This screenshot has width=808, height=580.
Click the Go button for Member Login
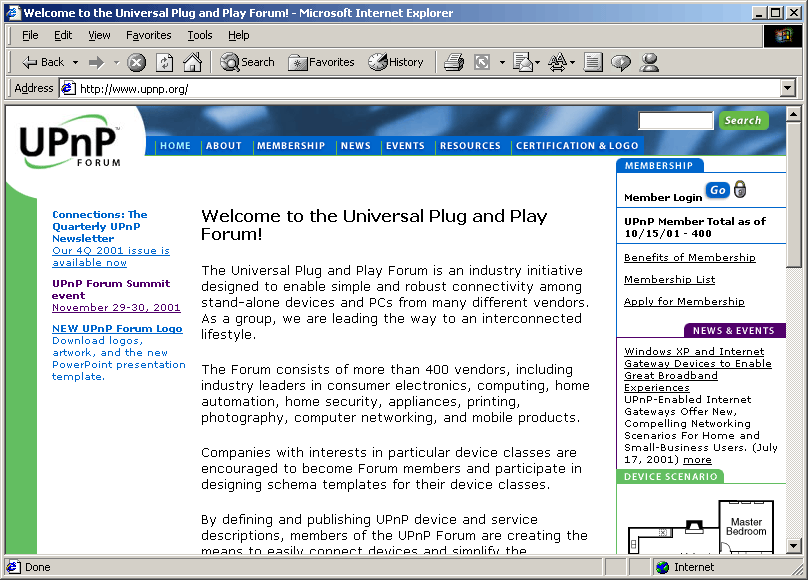[718, 190]
